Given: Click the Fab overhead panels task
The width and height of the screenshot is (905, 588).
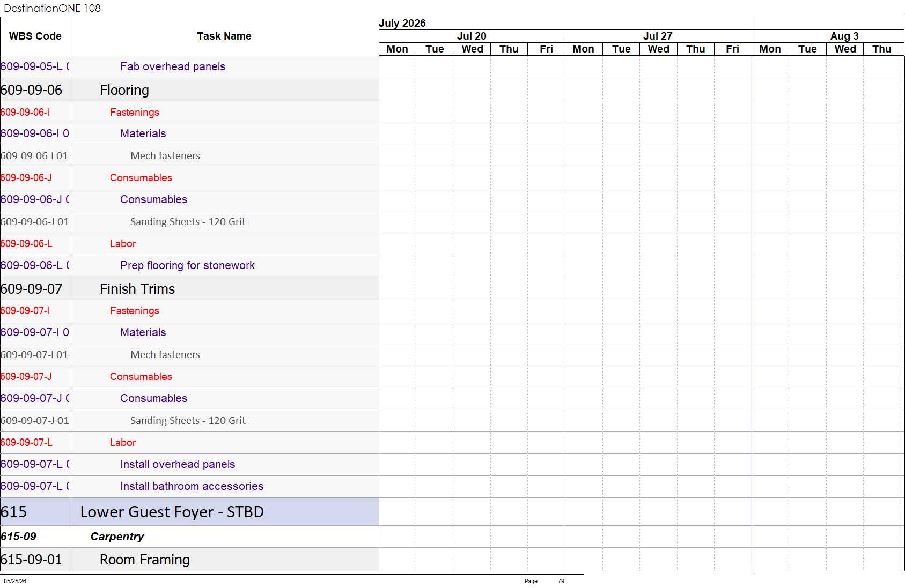Looking at the screenshot, I should tap(173, 66).
